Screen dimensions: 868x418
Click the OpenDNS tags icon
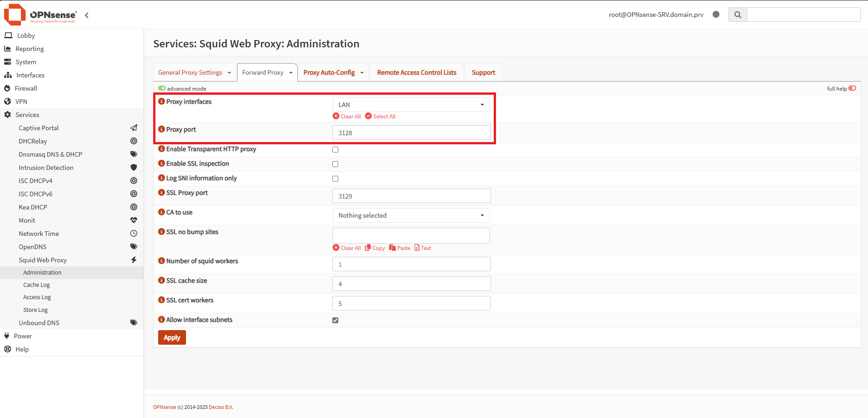pos(134,247)
